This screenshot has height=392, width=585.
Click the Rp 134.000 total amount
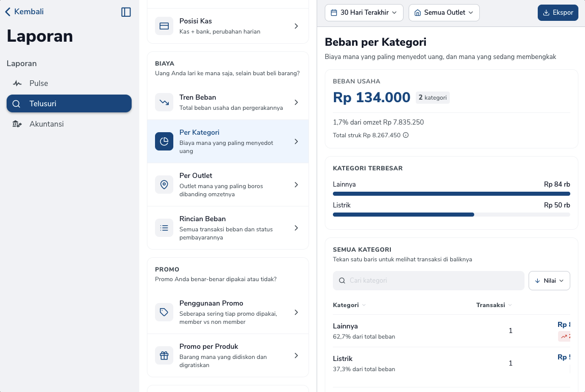(372, 98)
